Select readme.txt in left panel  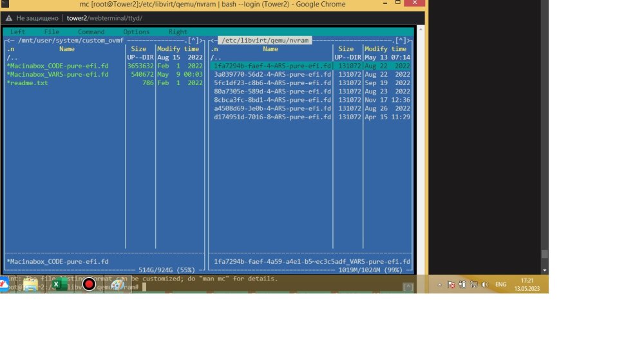coord(27,83)
